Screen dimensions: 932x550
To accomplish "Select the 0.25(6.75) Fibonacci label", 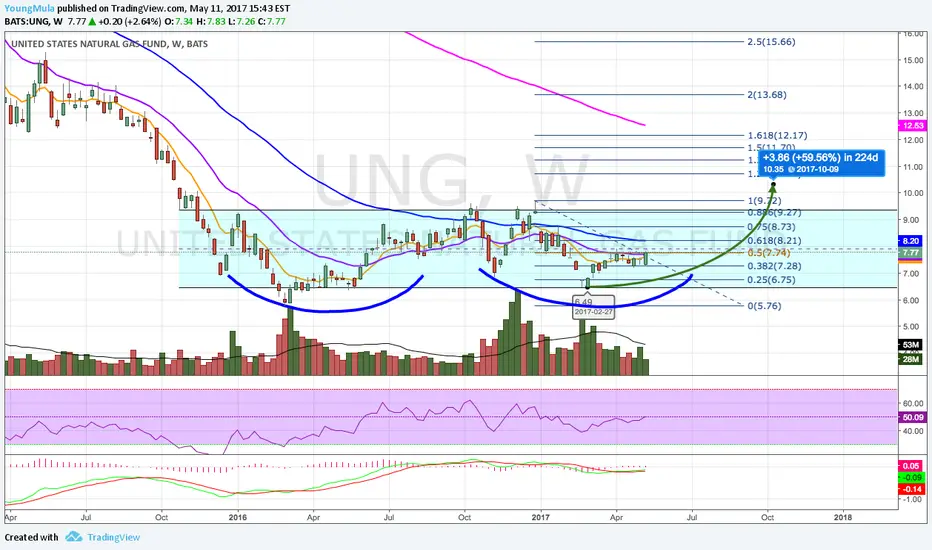I will pos(772,280).
